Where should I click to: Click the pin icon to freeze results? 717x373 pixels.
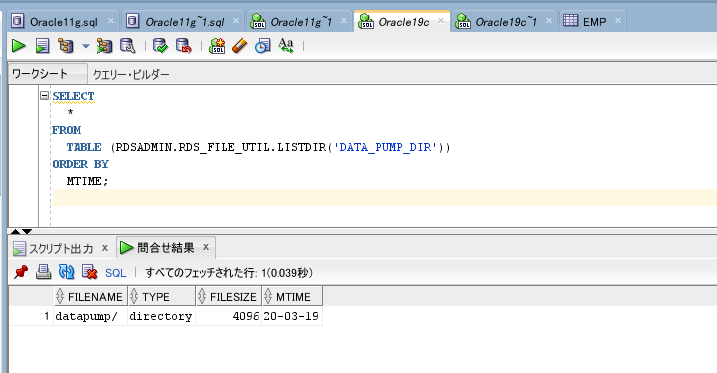pos(21,272)
